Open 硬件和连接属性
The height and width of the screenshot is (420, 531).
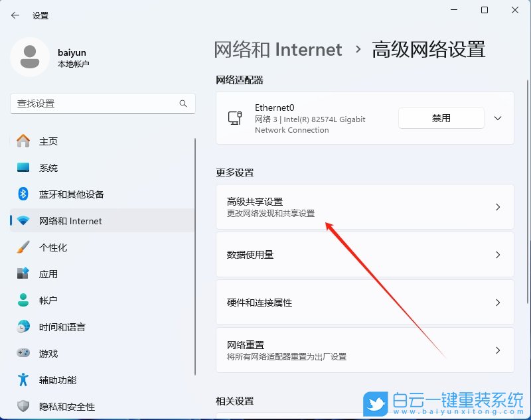[364, 303]
